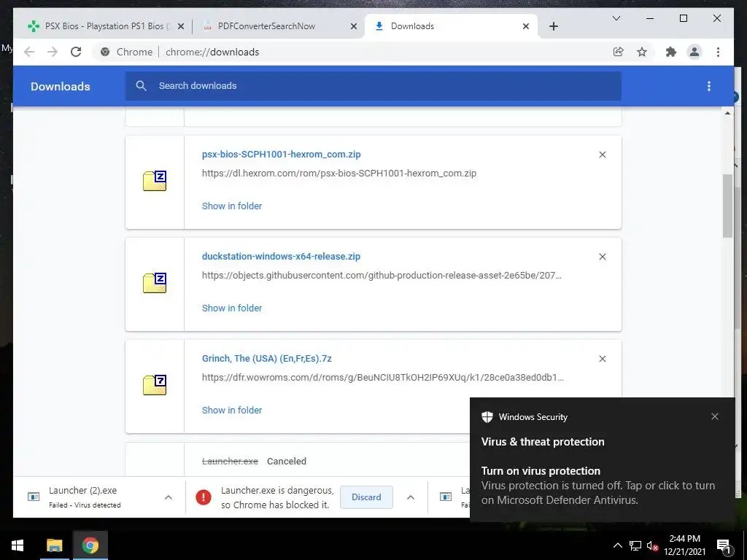747x560 pixels.
Task: Remove Grinch 7z from list
Action: click(602, 359)
